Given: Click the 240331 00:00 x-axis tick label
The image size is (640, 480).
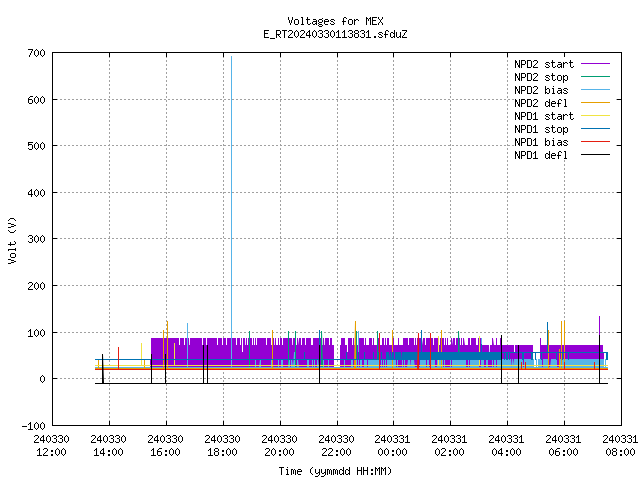Looking at the screenshot, I should click(392, 446).
